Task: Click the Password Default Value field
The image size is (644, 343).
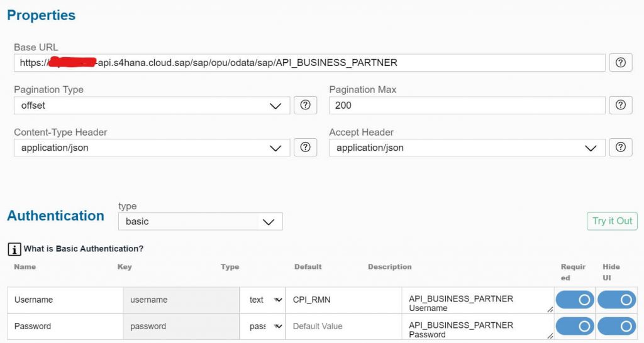Action: [x=344, y=327]
